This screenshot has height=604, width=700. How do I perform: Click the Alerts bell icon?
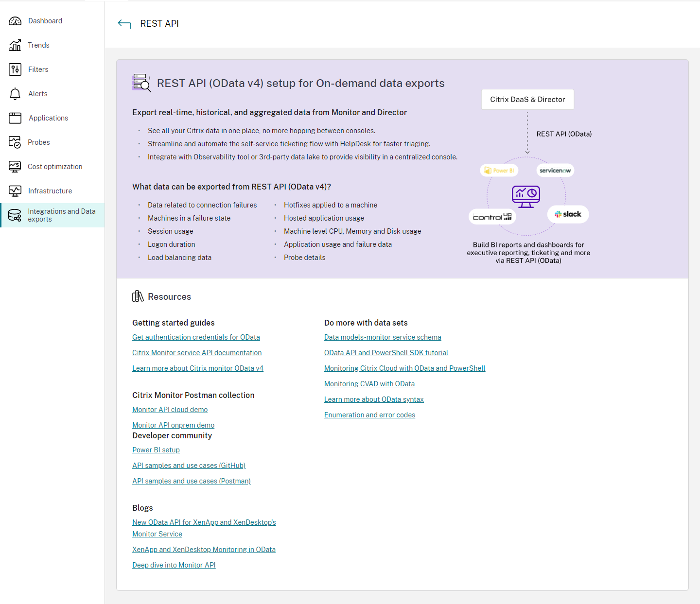point(15,93)
